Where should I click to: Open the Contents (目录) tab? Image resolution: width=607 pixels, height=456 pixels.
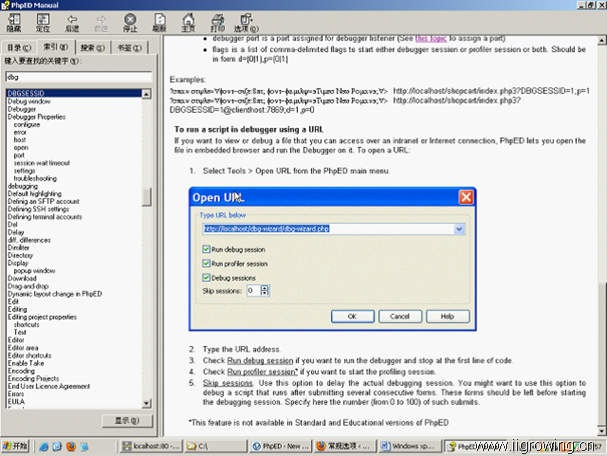[19, 48]
